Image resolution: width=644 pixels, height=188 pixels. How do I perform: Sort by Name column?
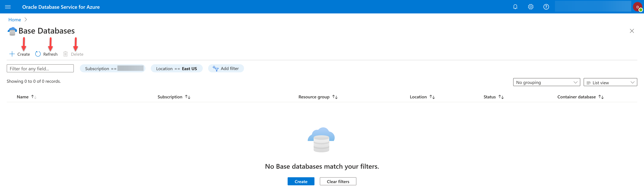[x=26, y=97]
